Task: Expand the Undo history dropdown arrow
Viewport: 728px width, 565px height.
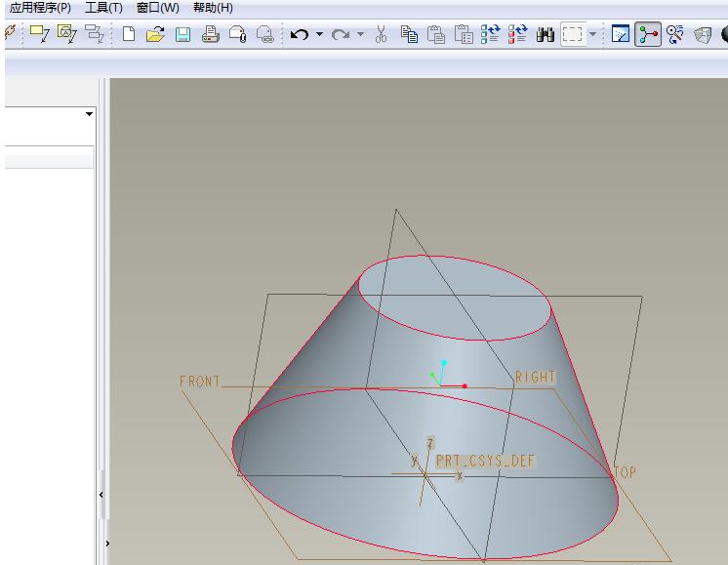Action: (319, 34)
